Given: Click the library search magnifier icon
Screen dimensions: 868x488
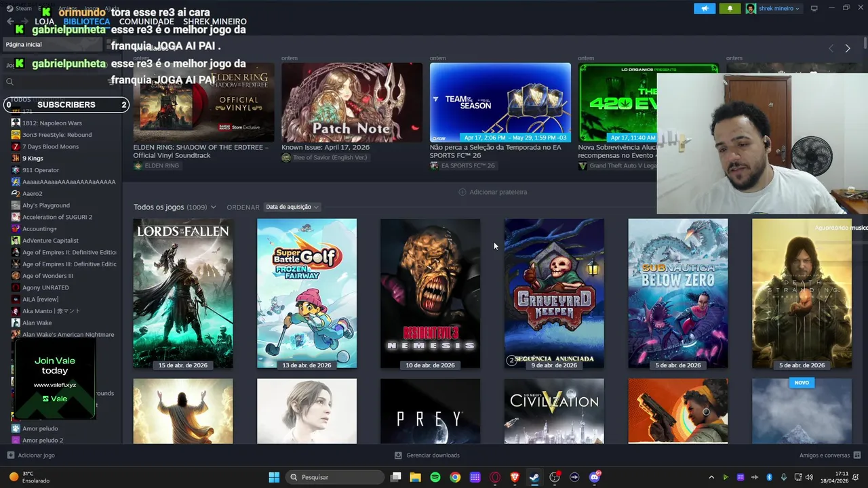Looking at the screenshot, I should coord(9,81).
